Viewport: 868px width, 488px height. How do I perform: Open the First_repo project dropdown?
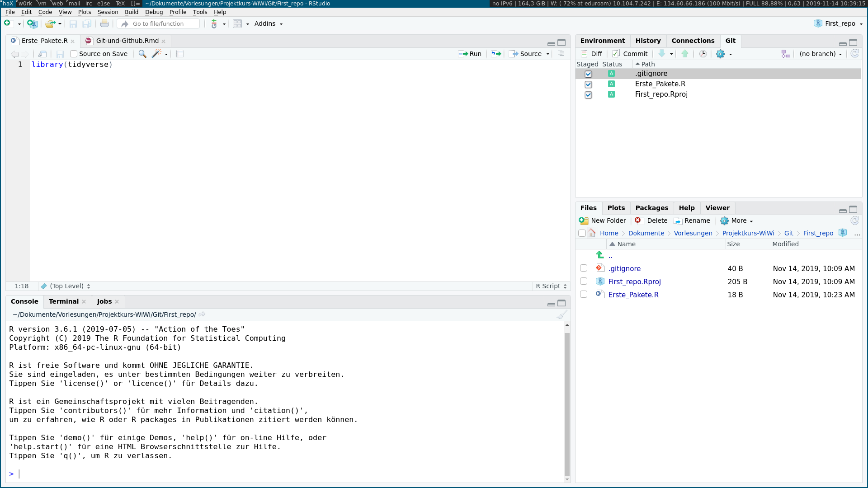[x=839, y=23]
